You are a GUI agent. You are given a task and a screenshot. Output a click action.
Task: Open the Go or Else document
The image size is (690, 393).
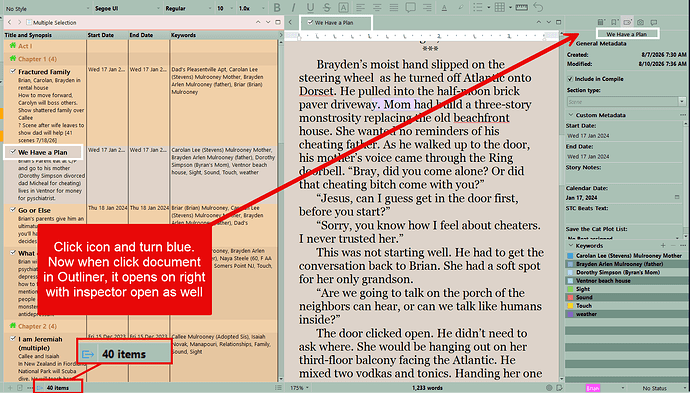(x=34, y=210)
